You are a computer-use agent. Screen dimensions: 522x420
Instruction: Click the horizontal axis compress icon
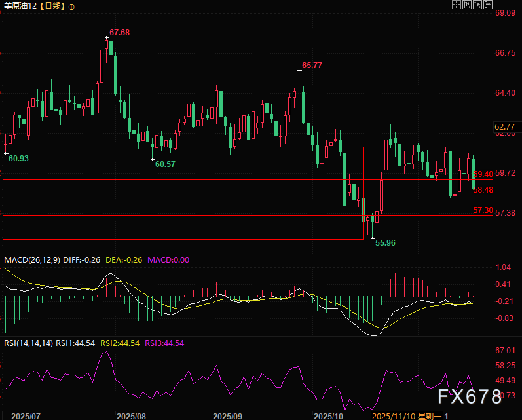(x=467, y=5)
